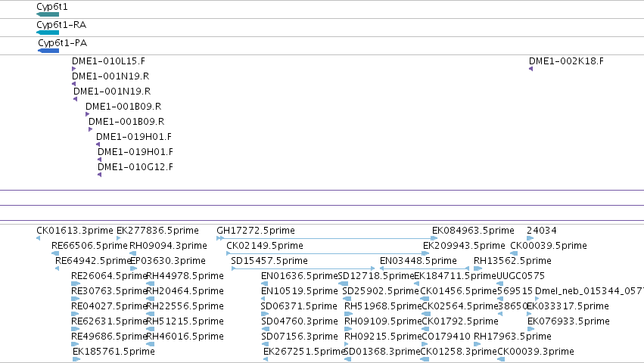Select the Cyp6t1-PA protein feature
This screenshot has width=644, height=363.
click(48, 51)
